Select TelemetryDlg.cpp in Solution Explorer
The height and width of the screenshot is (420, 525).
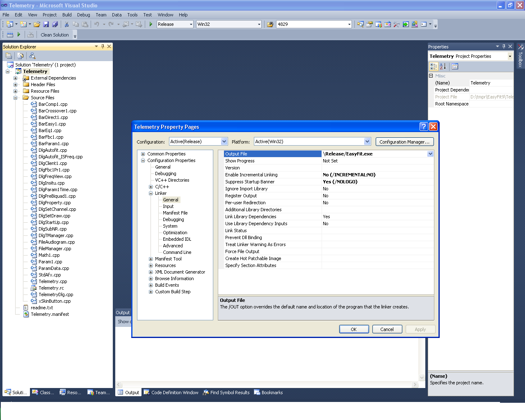click(56, 294)
